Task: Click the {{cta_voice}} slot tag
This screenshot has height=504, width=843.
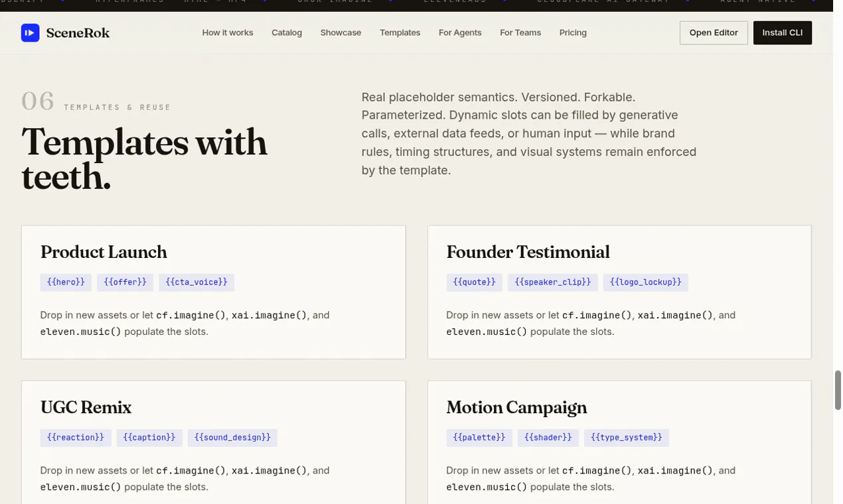Action: click(196, 282)
